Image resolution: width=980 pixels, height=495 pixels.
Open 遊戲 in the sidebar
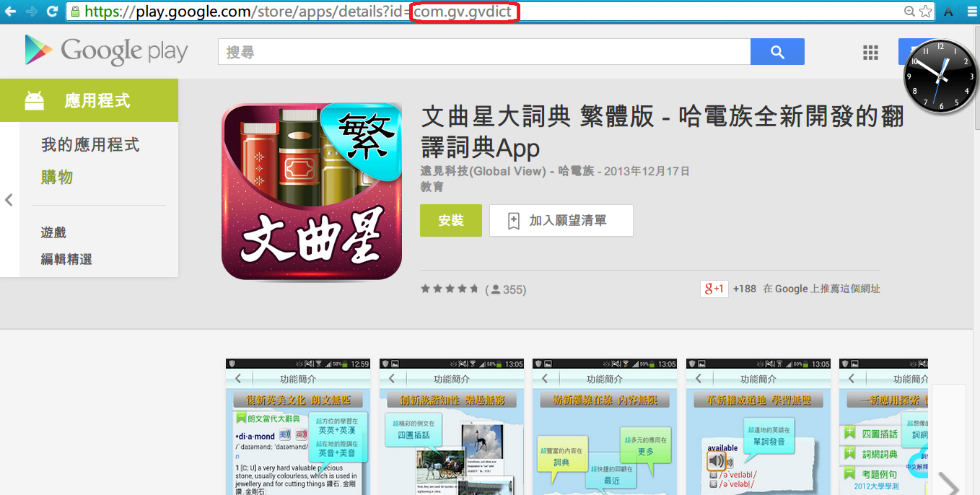click(53, 232)
